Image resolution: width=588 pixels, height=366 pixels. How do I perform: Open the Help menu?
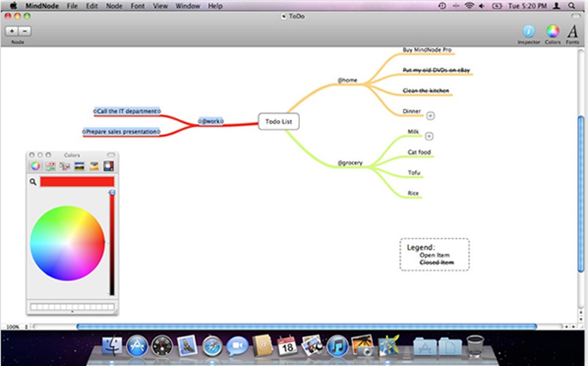coord(215,6)
